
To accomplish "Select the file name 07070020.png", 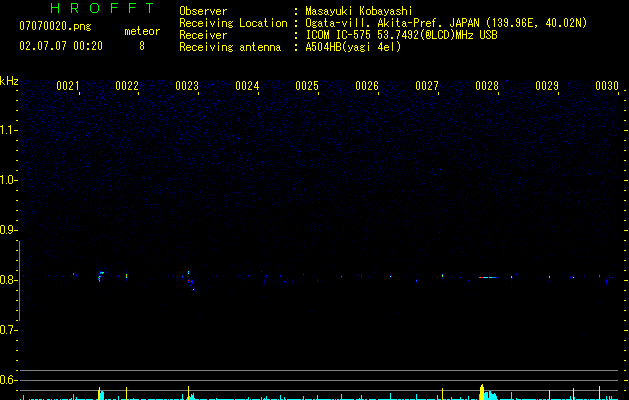I will point(55,27).
